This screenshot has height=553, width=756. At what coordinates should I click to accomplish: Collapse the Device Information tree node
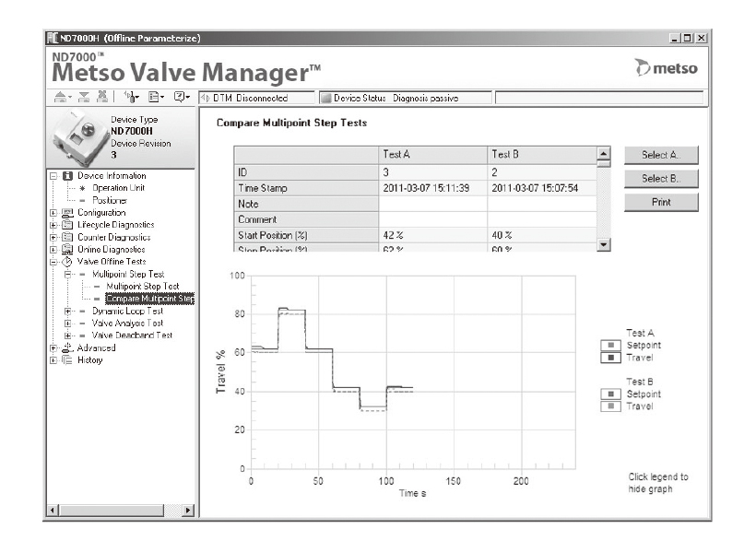point(53,176)
